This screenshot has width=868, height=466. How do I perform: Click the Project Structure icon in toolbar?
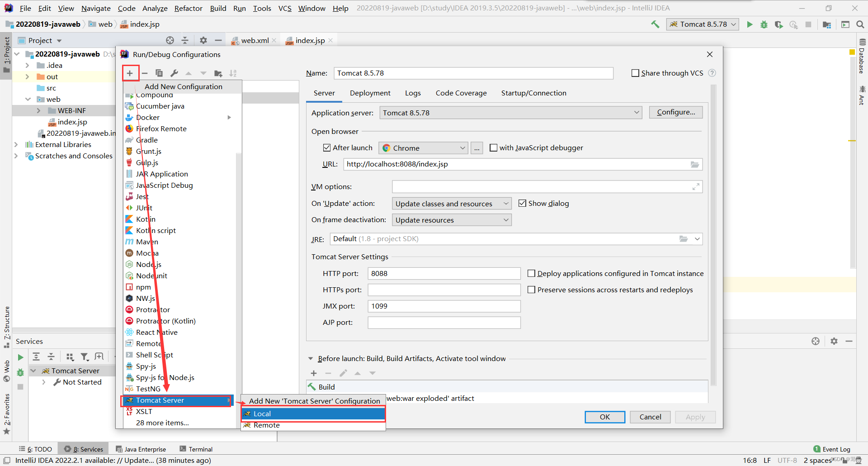[827, 24]
